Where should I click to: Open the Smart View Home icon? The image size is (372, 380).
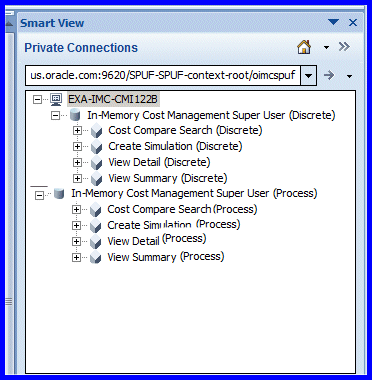304,47
